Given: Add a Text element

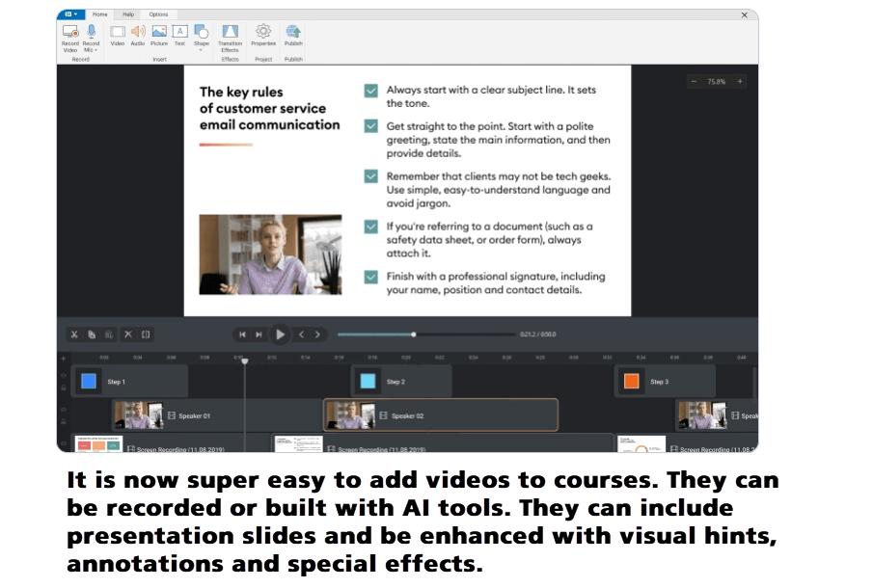Looking at the screenshot, I should 179,34.
